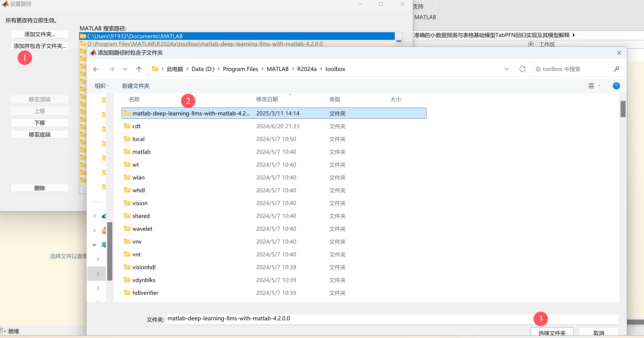Image resolution: width=644 pixels, height=338 pixels.
Task: Select the local folder icon
Action: coord(127,139)
